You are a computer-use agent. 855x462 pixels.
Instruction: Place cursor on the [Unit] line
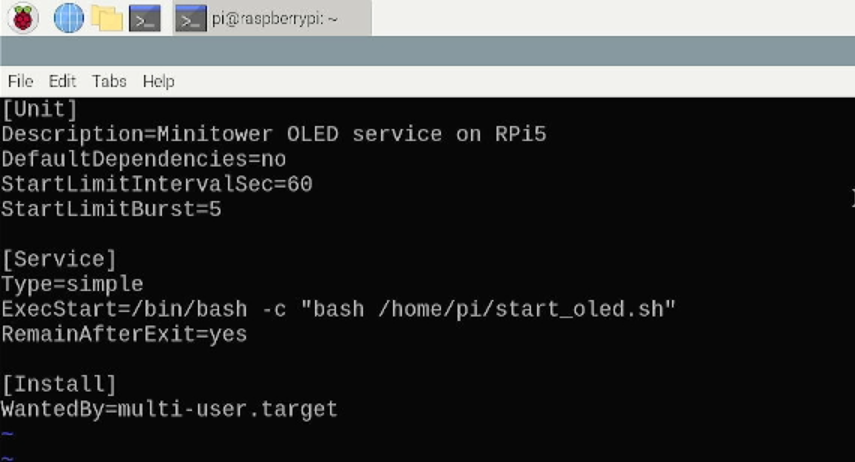point(39,110)
